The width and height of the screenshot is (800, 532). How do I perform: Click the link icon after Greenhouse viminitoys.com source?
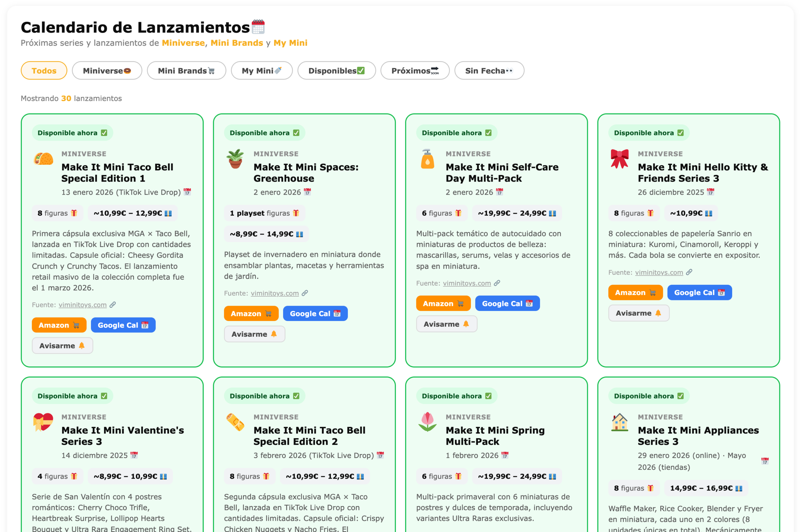(x=305, y=293)
